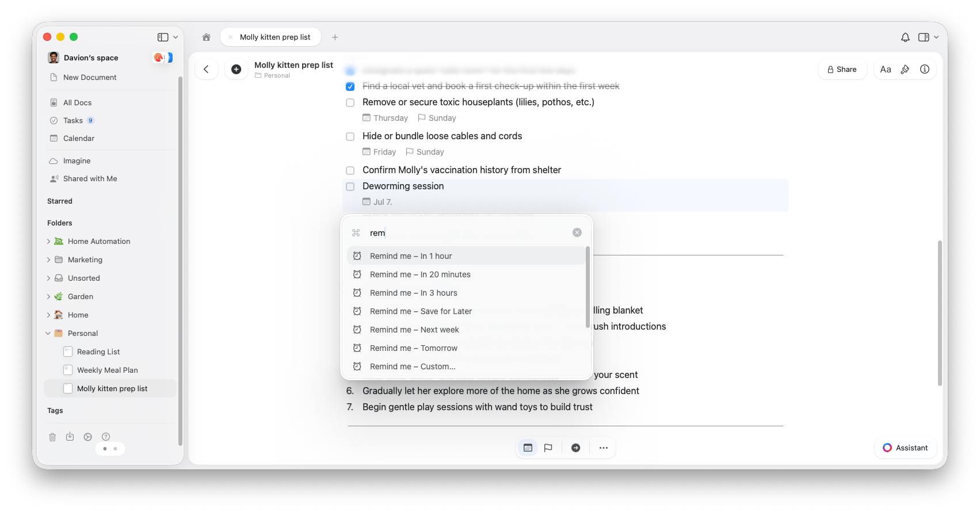Click the move arrow icon in bottom toolbar

tap(575, 448)
